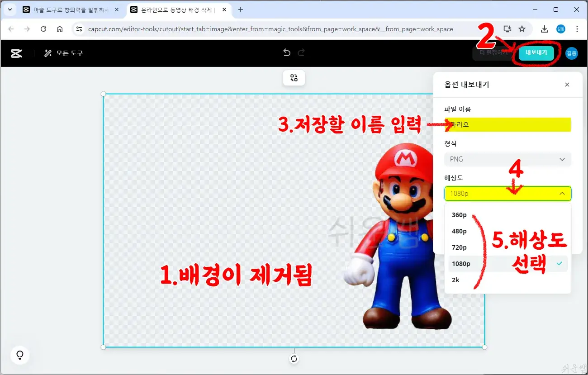Click the browser home icon

[x=60, y=29]
